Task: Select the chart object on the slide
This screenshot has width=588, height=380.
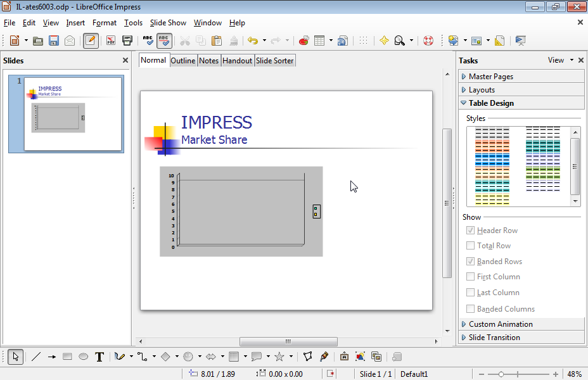Action: click(241, 212)
